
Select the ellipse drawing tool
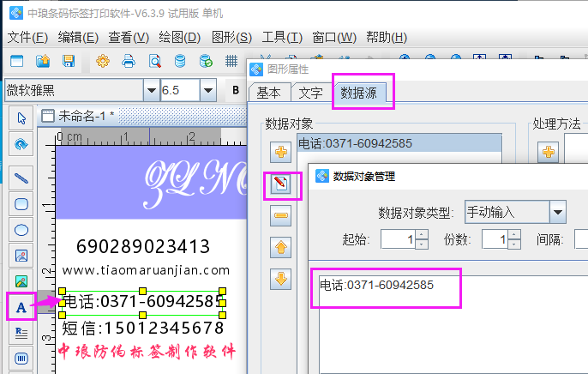(x=22, y=229)
